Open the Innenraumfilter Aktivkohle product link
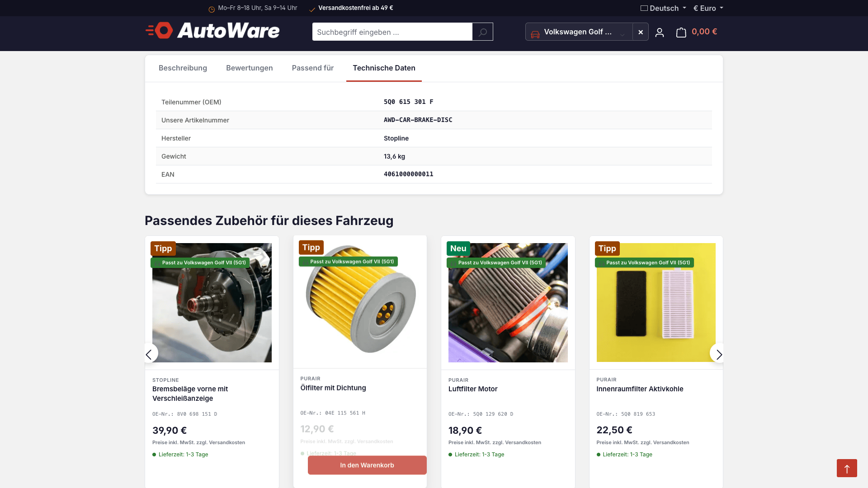868x488 pixels. click(640, 389)
